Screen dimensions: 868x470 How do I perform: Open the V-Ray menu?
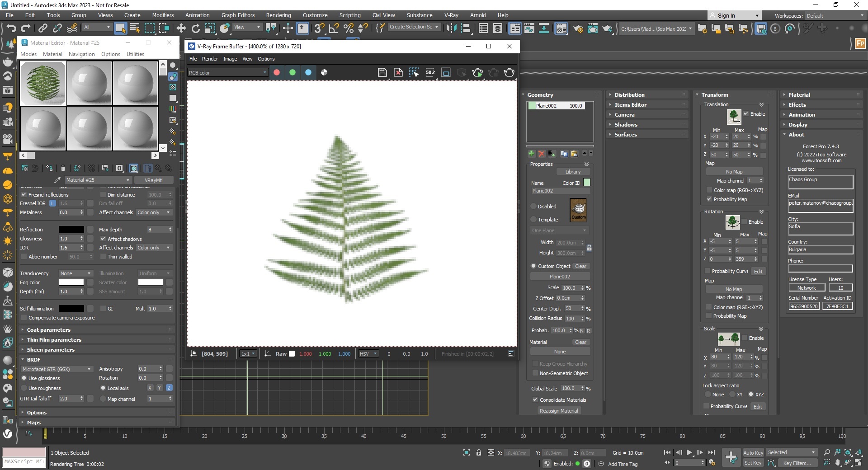(451, 15)
